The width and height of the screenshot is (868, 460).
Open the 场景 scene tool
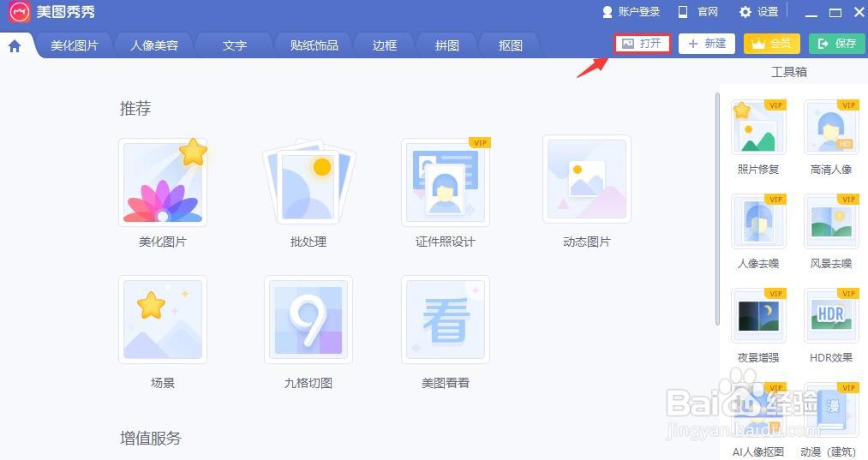point(163,320)
